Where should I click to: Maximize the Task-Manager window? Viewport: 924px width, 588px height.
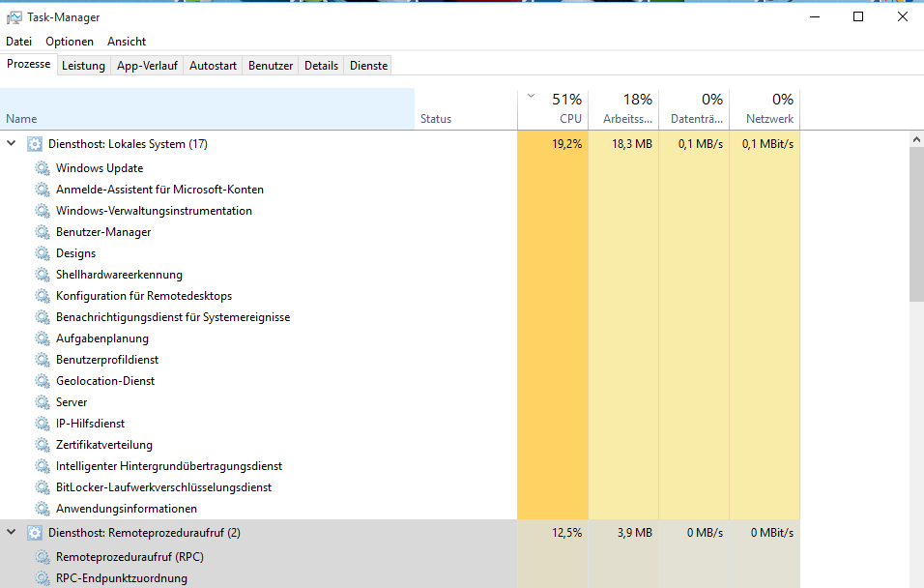(x=858, y=16)
